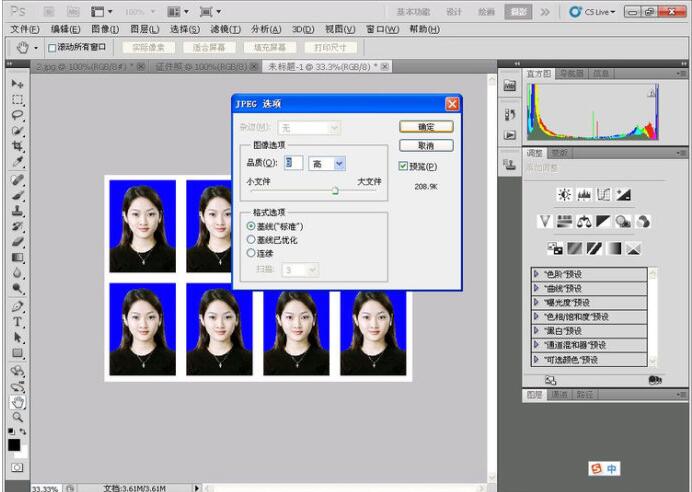This screenshot has width=692, height=492.
Task: Expand the "曲线" 预设 list item
Action: point(537,288)
